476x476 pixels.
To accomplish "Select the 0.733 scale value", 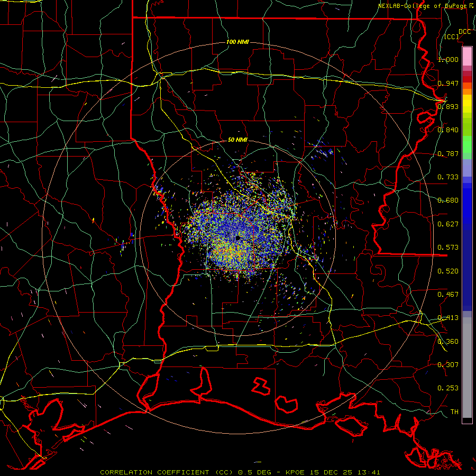I will 448,177.
